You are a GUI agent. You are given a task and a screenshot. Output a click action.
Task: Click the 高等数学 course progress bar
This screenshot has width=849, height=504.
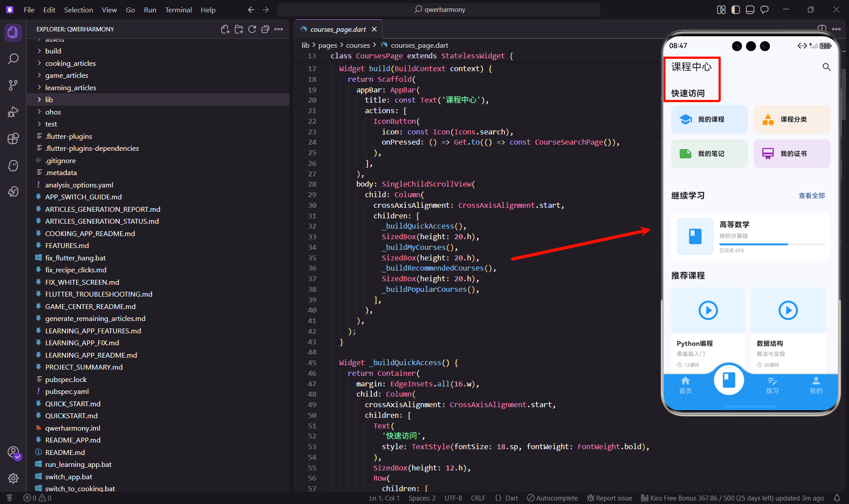(772, 244)
